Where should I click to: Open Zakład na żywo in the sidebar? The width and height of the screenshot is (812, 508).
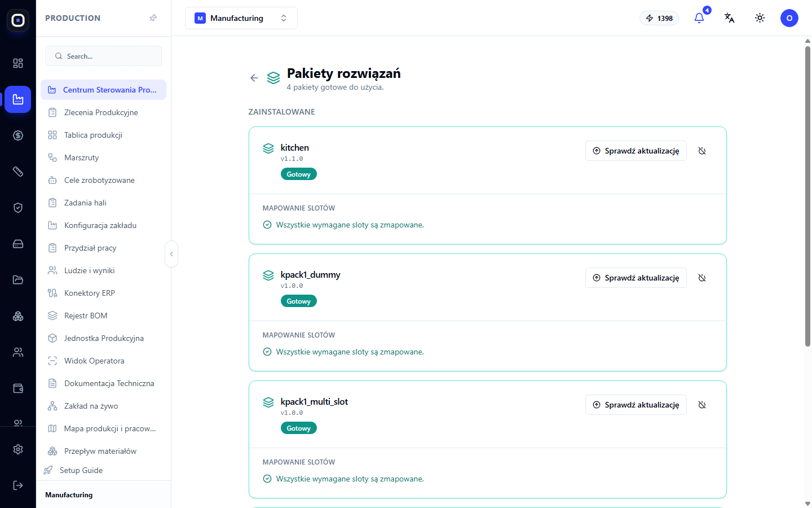tap(104, 406)
